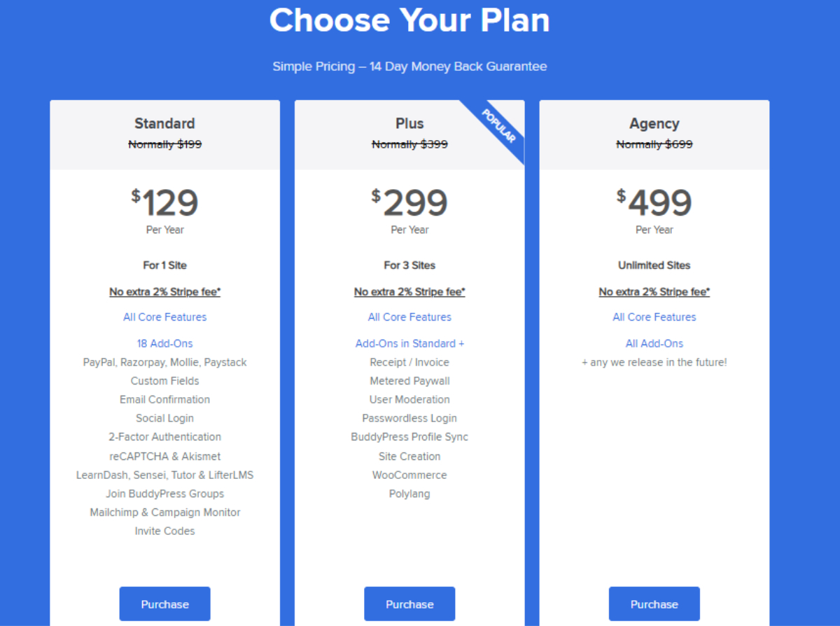This screenshot has height=626, width=840.
Task: Click Standard's No extra 2% Stripe fee note
Action: tap(164, 291)
